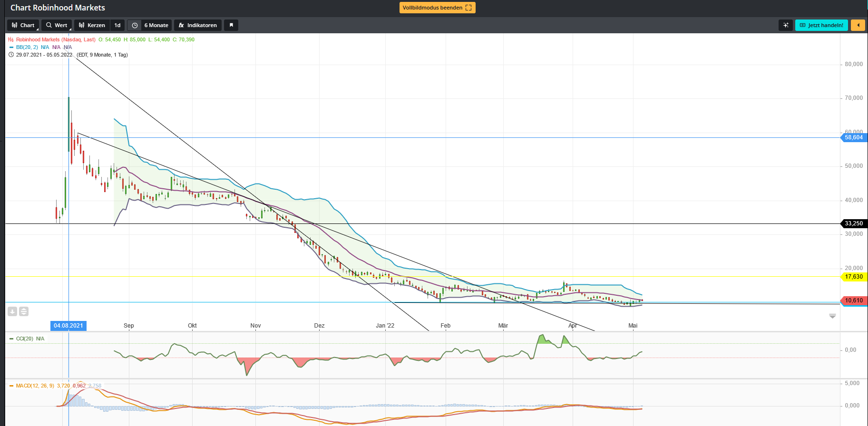Click the stacked lines icon on chart
Screen dimensions: 868x426
tap(24, 311)
